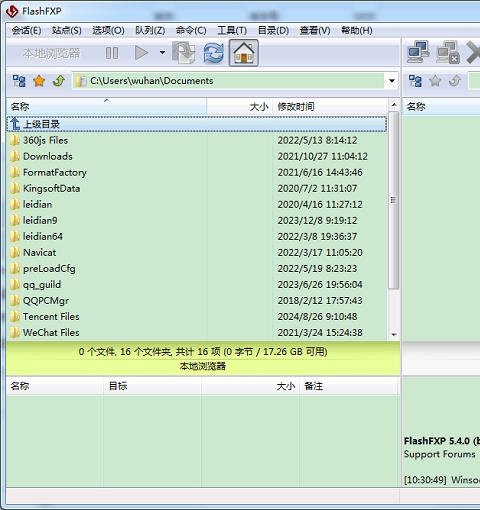
Task: Expand the local path dropdown arrow
Action: pyautogui.click(x=392, y=81)
